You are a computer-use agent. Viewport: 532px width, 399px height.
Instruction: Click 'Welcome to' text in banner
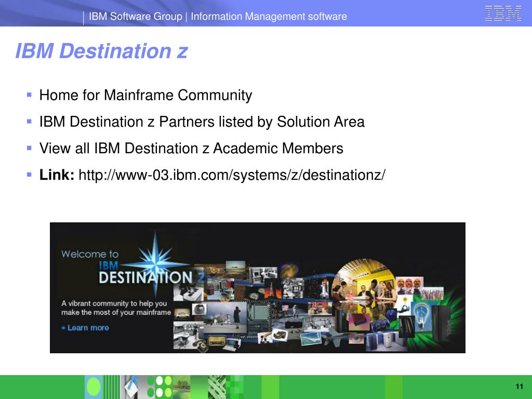pyautogui.click(x=90, y=254)
